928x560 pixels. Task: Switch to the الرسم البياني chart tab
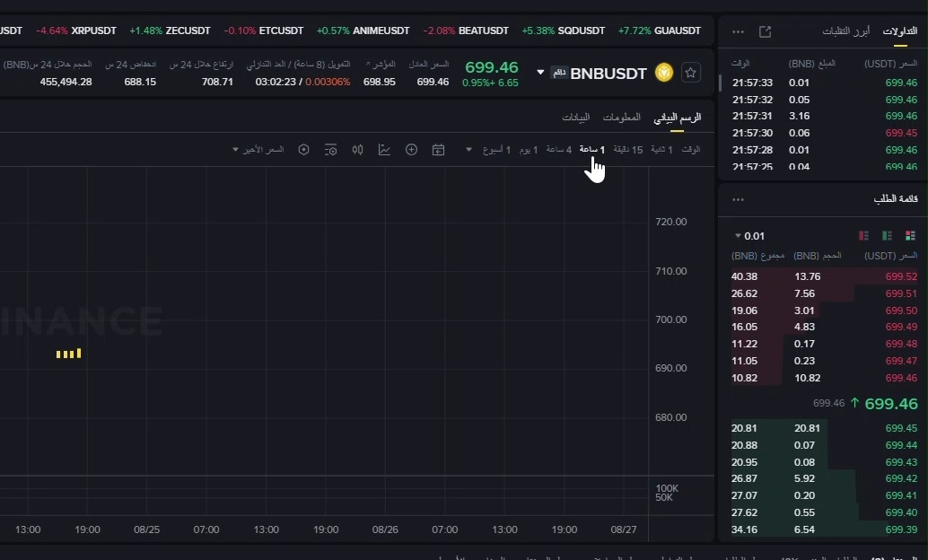point(677,118)
